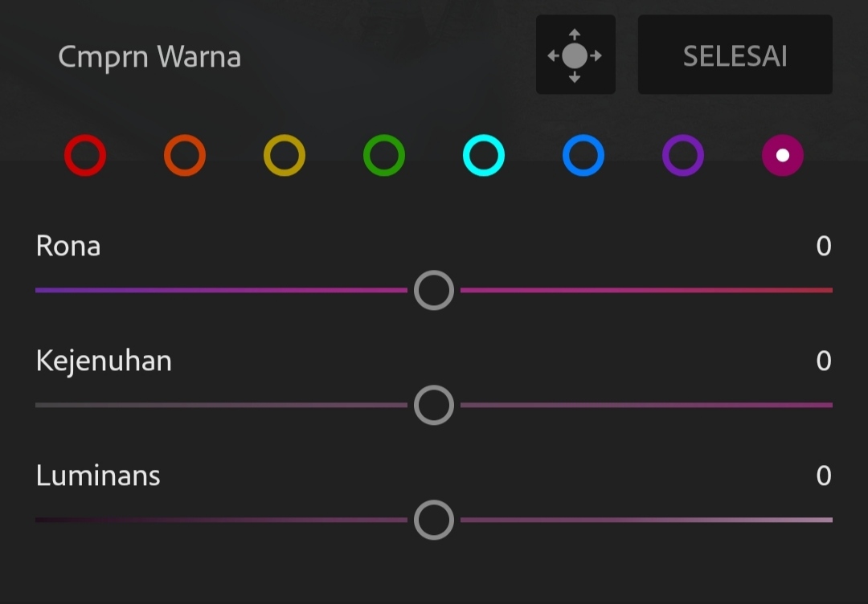Click the Rona slider handle

point(434,290)
